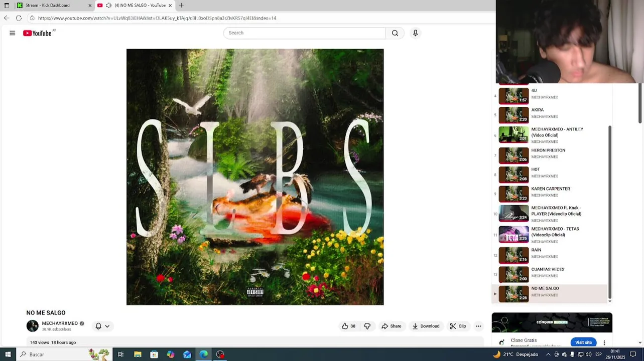Mute tab using the speaker icon
Image resolution: width=644 pixels, height=361 pixels.
tap(108, 5)
